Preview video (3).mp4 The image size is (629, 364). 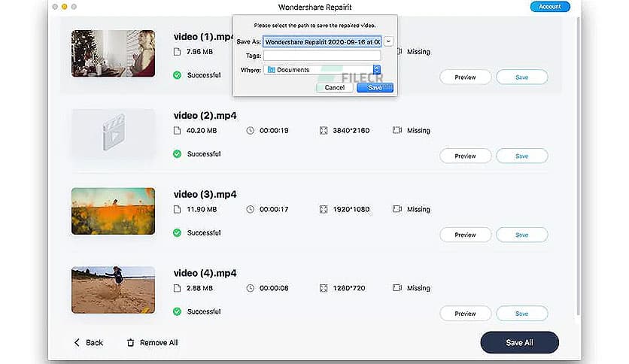coord(465,235)
